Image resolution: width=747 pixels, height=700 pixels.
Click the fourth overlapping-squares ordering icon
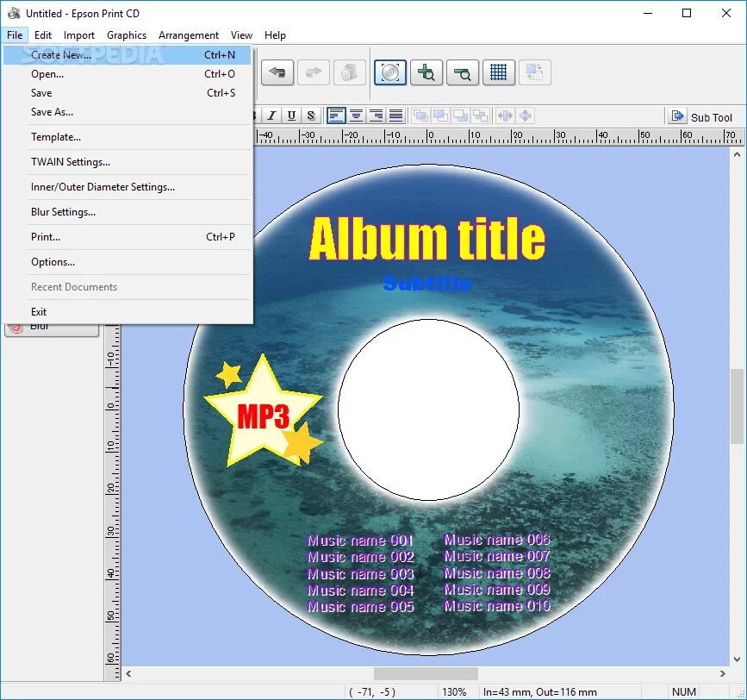[x=480, y=116]
